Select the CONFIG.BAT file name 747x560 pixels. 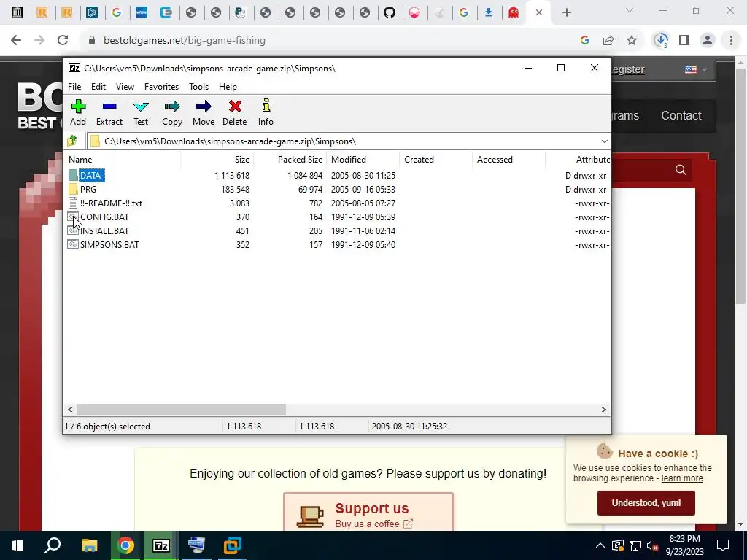[x=104, y=217]
